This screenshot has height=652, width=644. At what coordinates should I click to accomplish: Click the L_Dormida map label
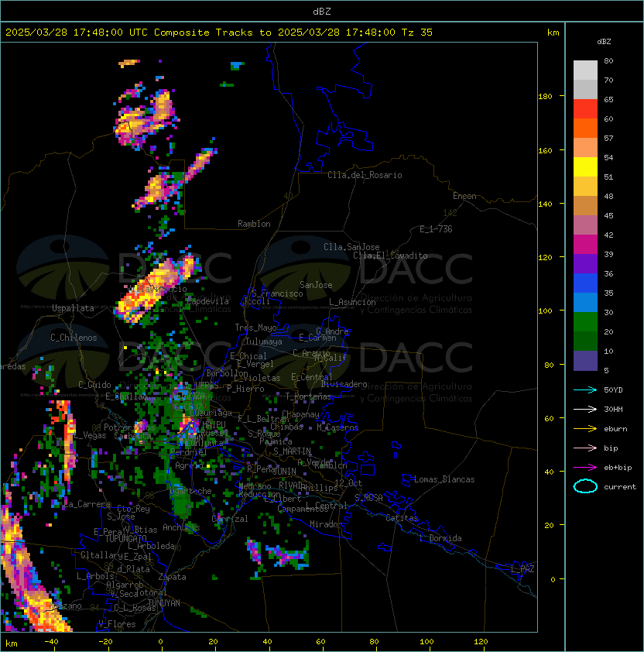coord(440,538)
